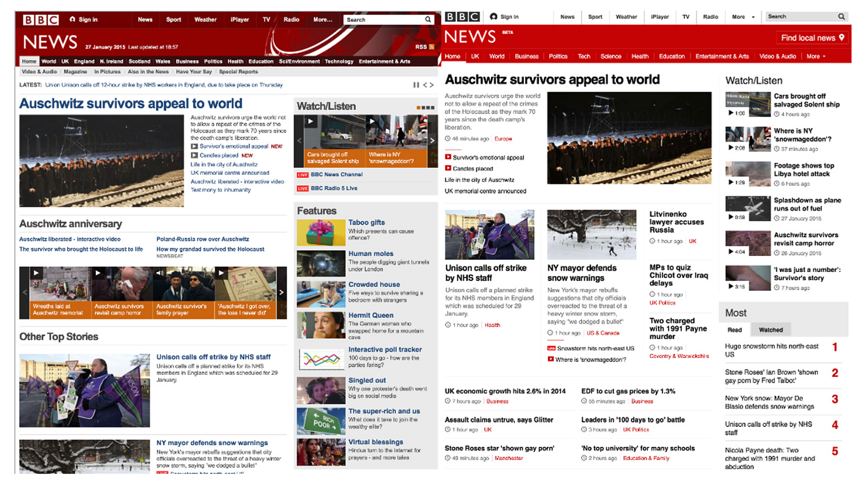This screenshot has height=491, width=868.
Task: Open Magazine in the old-design sub-navigation
Action: pos(75,72)
